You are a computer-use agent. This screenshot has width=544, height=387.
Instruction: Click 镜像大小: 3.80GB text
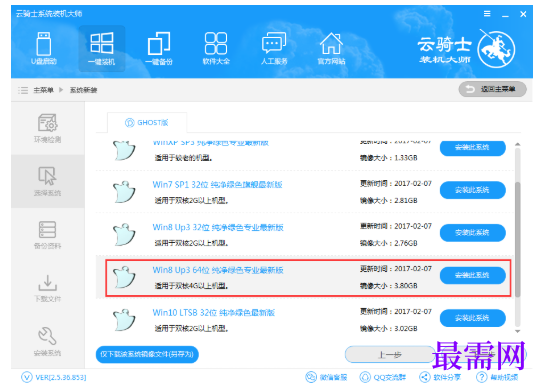click(x=389, y=286)
